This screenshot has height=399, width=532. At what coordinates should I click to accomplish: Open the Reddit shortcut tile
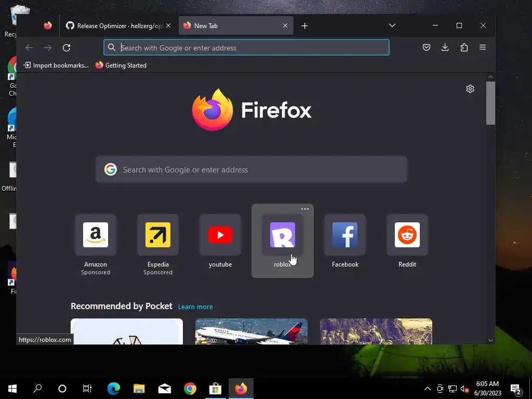pyautogui.click(x=407, y=242)
